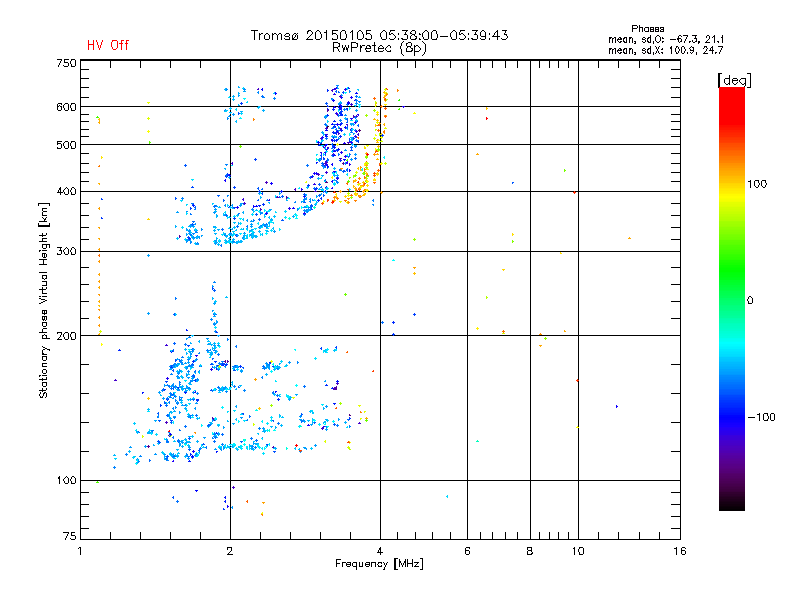Click the '500' height axis label
Screen dimensions: 800x600
click(x=66, y=145)
